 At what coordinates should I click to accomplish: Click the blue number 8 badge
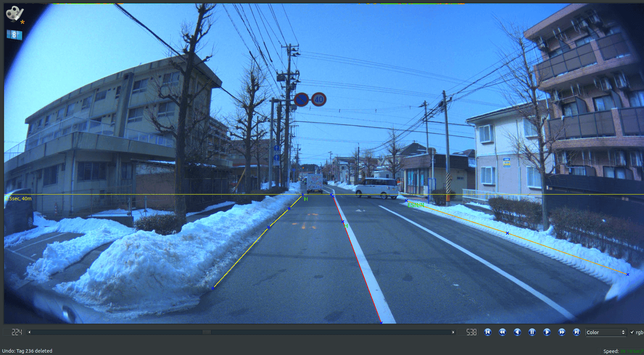[14, 35]
